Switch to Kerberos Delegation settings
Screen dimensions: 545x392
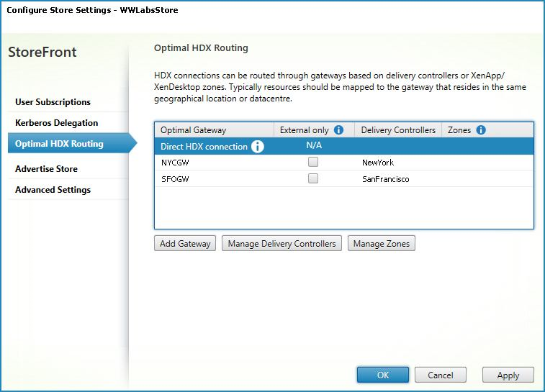point(56,123)
